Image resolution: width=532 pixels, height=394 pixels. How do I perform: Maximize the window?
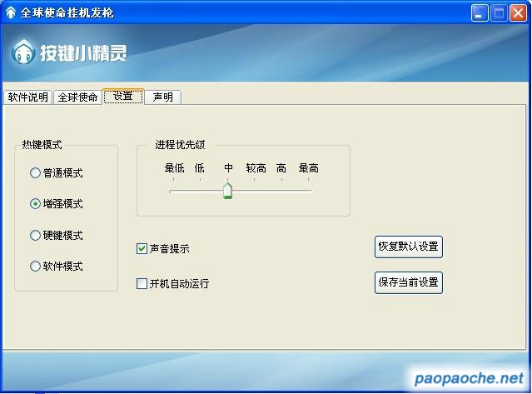click(x=499, y=13)
